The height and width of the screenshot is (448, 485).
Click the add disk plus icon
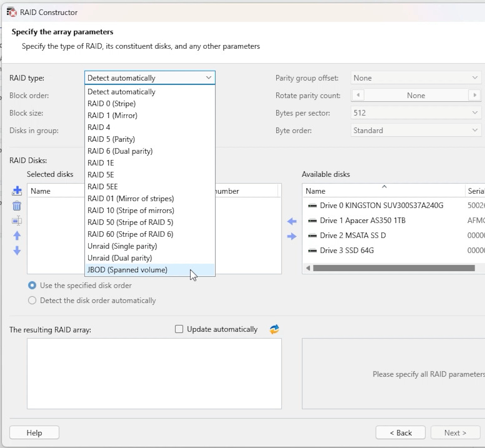click(17, 191)
